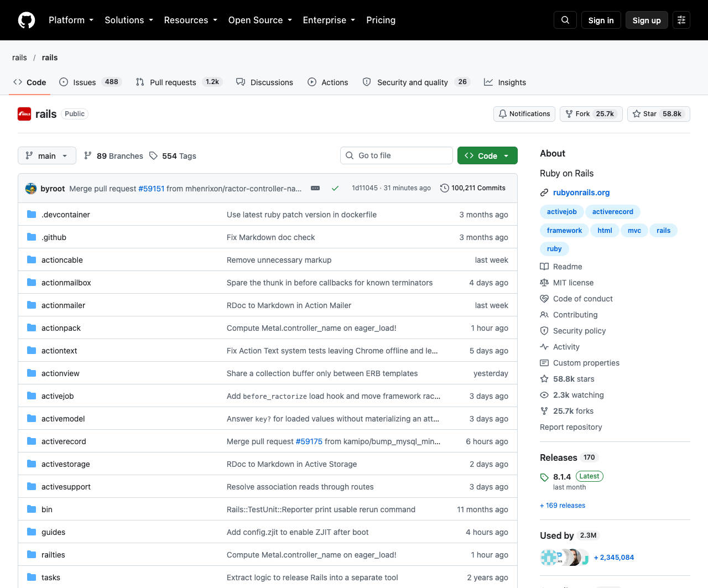Click the Readme book icon

(544, 267)
